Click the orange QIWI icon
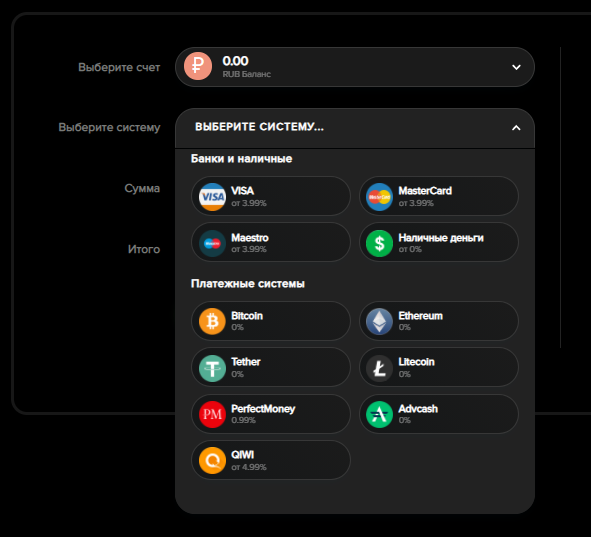Image resolution: width=591 pixels, height=537 pixels. click(x=212, y=460)
